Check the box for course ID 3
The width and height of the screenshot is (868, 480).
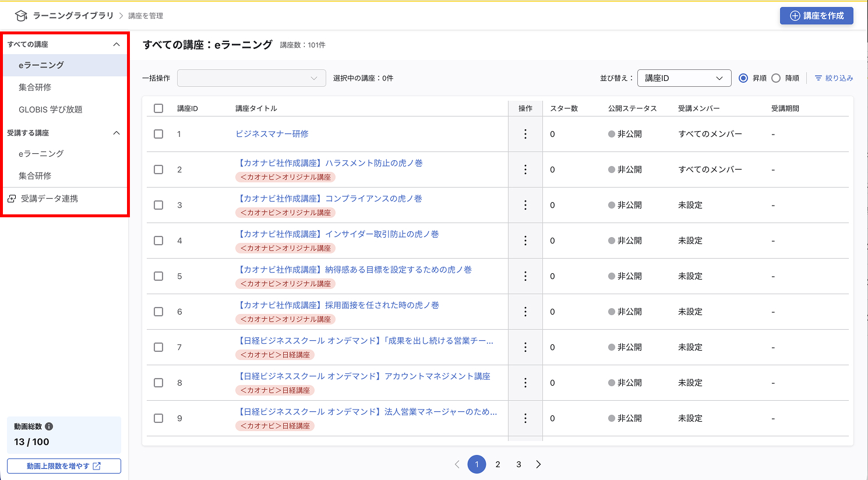[158, 205]
